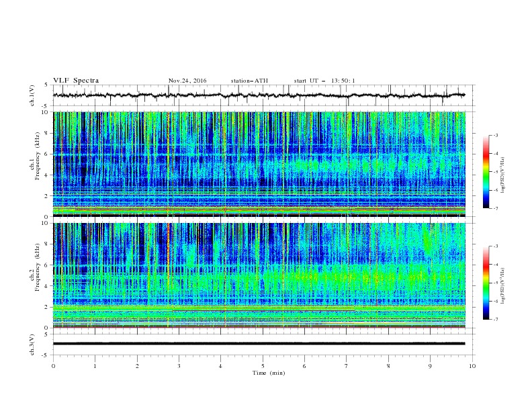This screenshot has width=532, height=411.
Task: Click the ch.1 "Frequency (kHz)" axis label
Action: 38,156
